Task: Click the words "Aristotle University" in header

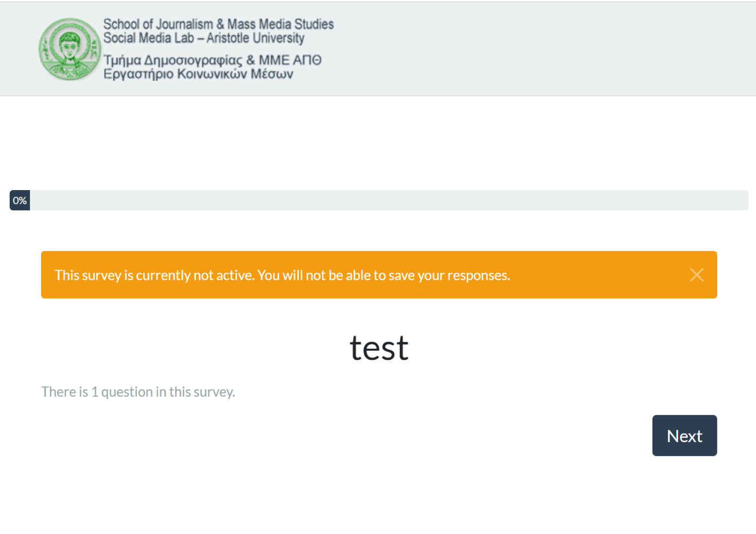Action: 255,38
